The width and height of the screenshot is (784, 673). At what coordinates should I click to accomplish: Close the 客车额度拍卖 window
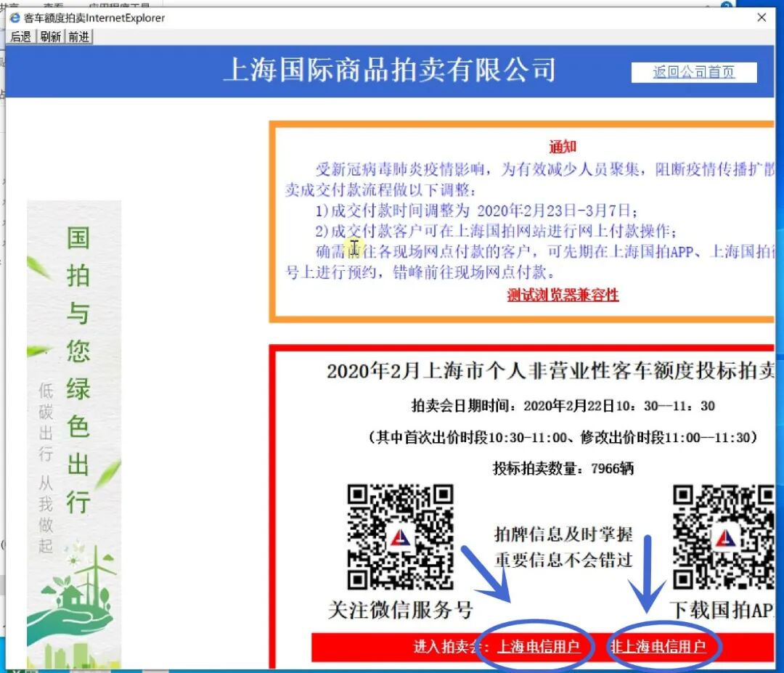(761, 17)
